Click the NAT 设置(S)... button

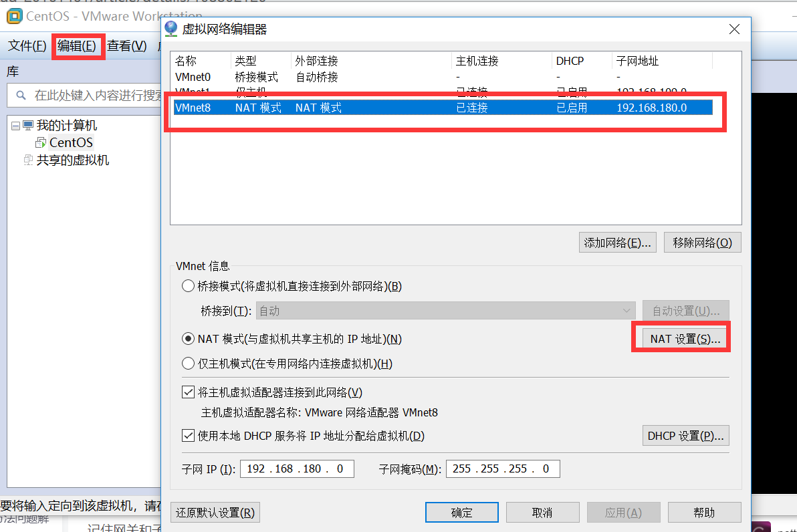[x=685, y=339]
